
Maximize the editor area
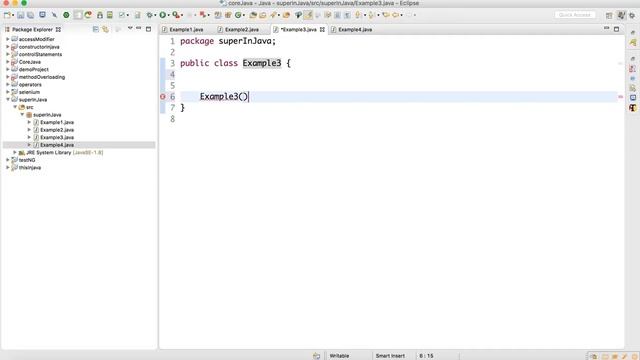coord(616,29)
